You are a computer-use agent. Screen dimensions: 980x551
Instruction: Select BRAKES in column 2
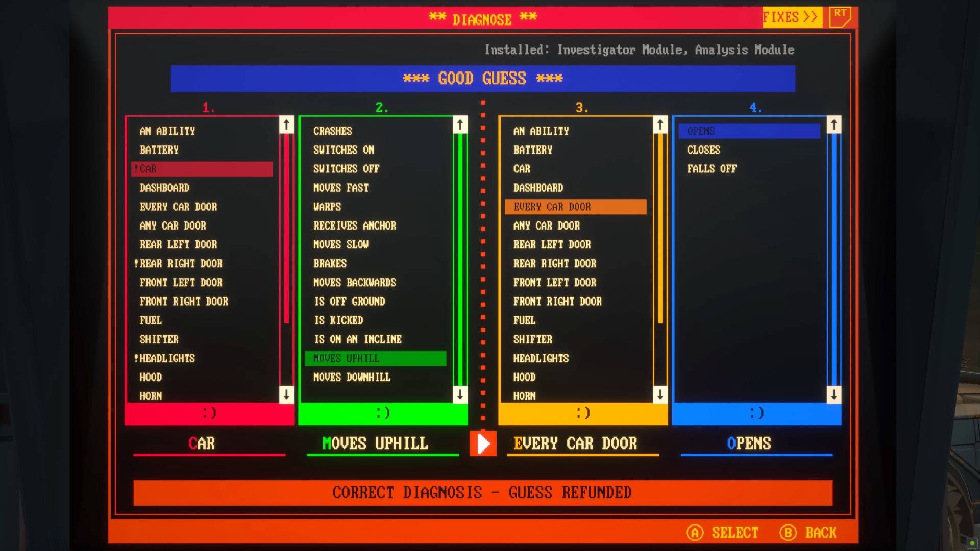(331, 263)
